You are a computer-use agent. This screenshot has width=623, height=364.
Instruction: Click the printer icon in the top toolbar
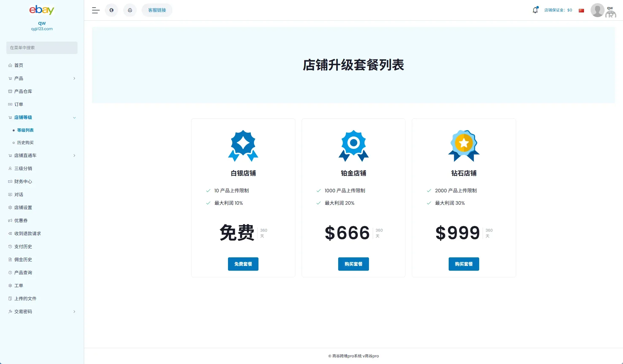coord(130,10)
